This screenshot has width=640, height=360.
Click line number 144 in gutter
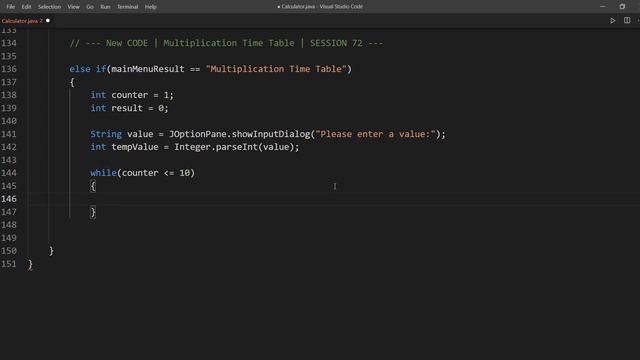coord(9,173)
